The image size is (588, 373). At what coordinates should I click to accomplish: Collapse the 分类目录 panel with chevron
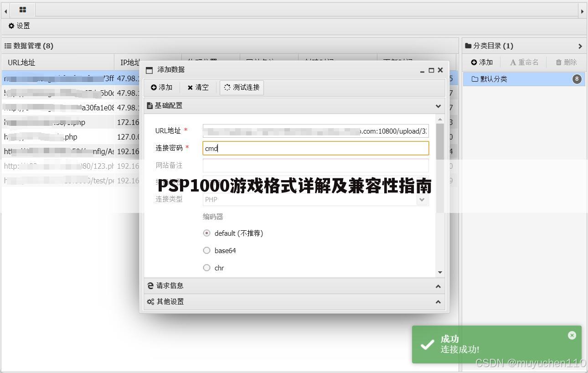coord(580,46)
